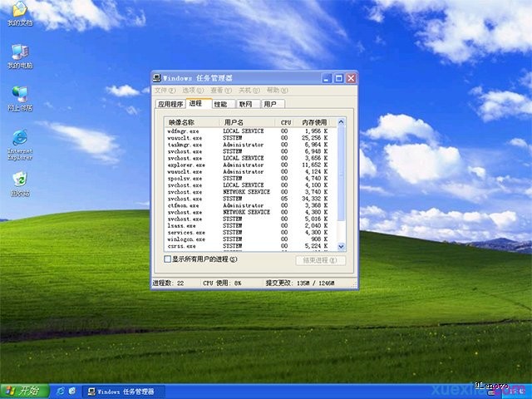Screen dimensions: 532x399
Task: Click the CPU 使用 status bar entry
Action: (x=222, y=283)
